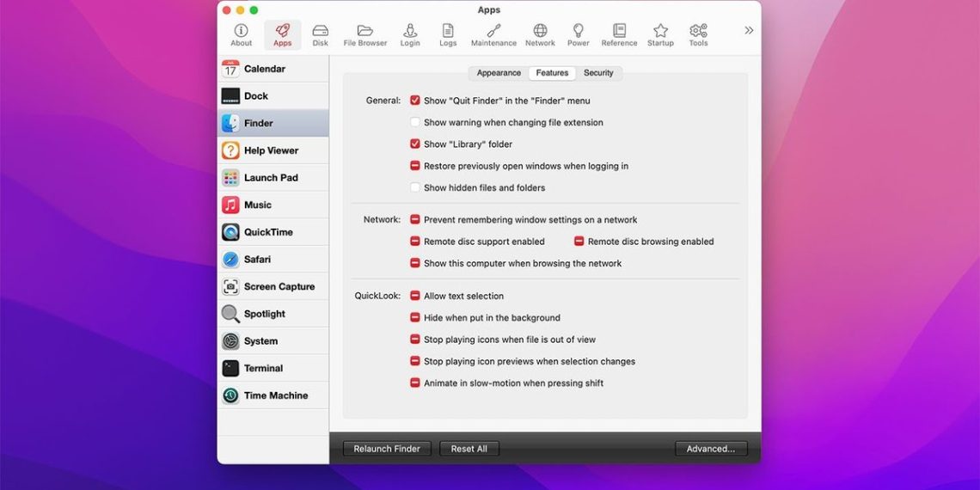Viewport: 980px width, 490px height.
Task: Toggle Show warning when changing file extension
Action: (415, 122)
